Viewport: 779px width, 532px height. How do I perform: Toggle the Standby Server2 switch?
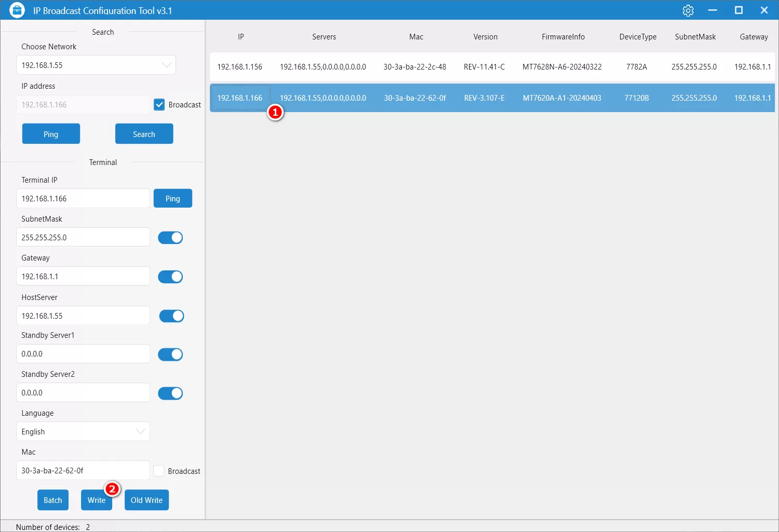click(x=170, y=393)
